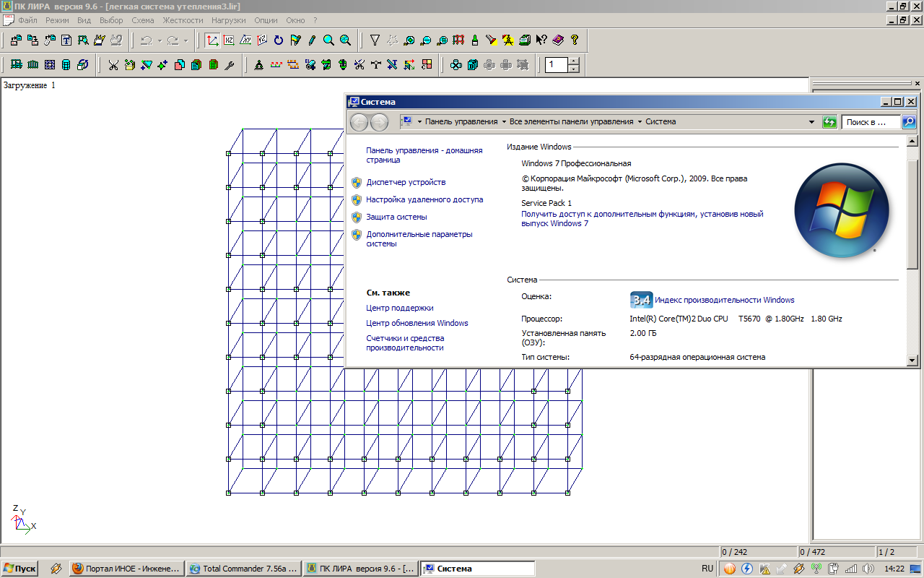
Task: Open Диспетчер устройств link
Action: point(406,182)
